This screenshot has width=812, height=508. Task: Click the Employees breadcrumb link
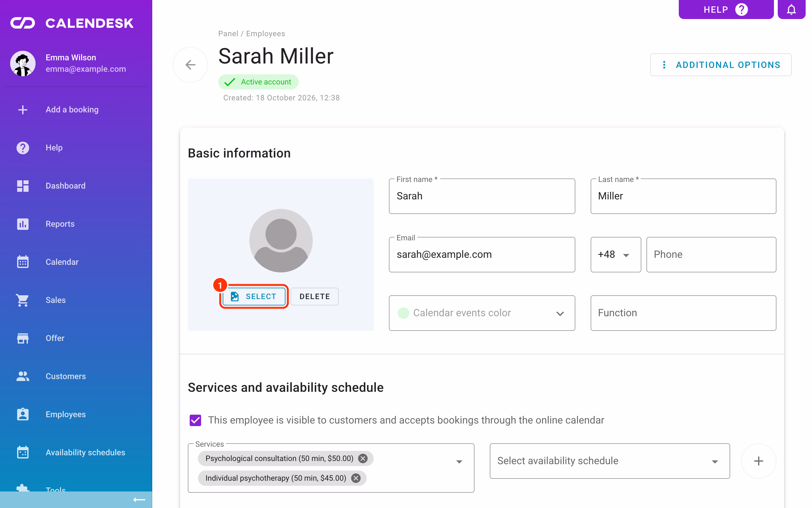tap(265, 34)
